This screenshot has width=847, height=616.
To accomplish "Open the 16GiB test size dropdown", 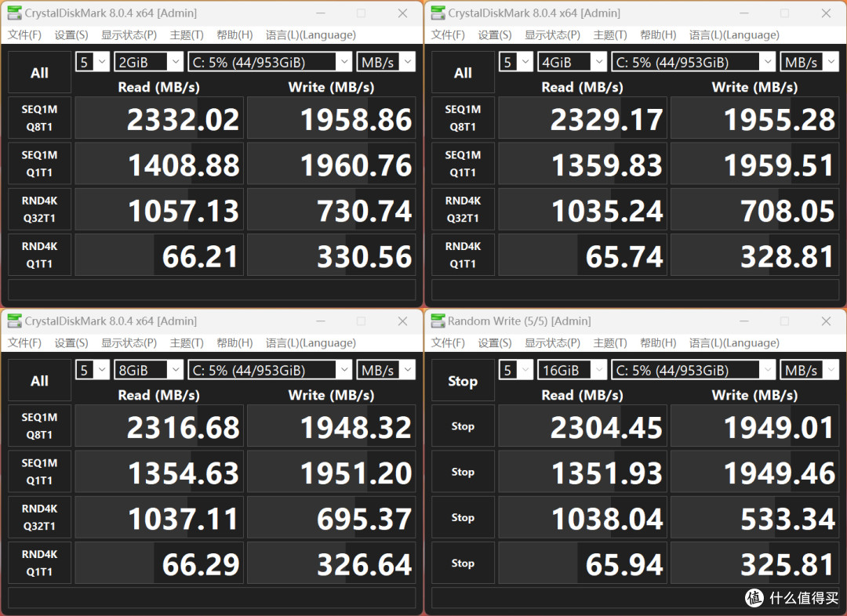I will [x=572, y=370].
